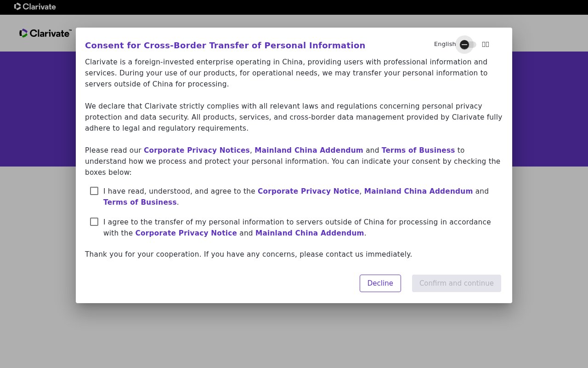Image resolution: width=588 pixels, height=368 pixels.
Task: Open 'Mainland China Addendum' link in the transfer consent label
Action: pos(310,233)
